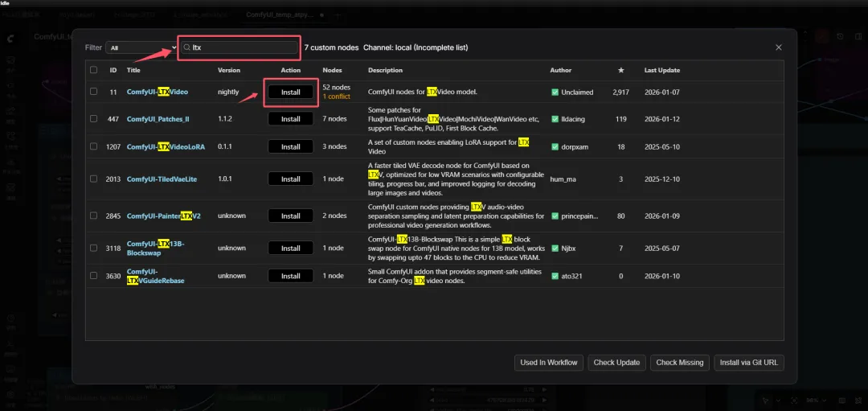The height and width of the screenshot is (411, 868).
Task: Click the orange '1 conflict' warning text
Action: click(x=337, y=97)
